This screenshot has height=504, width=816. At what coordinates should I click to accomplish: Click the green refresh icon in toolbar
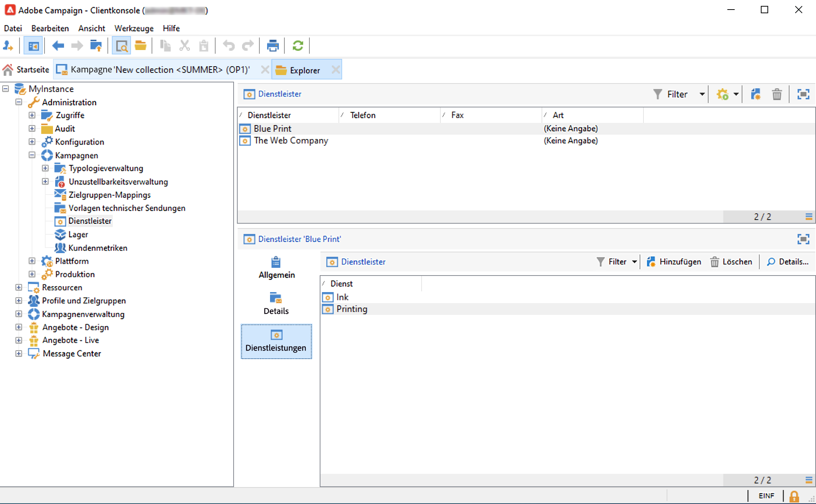click(298, 46)
